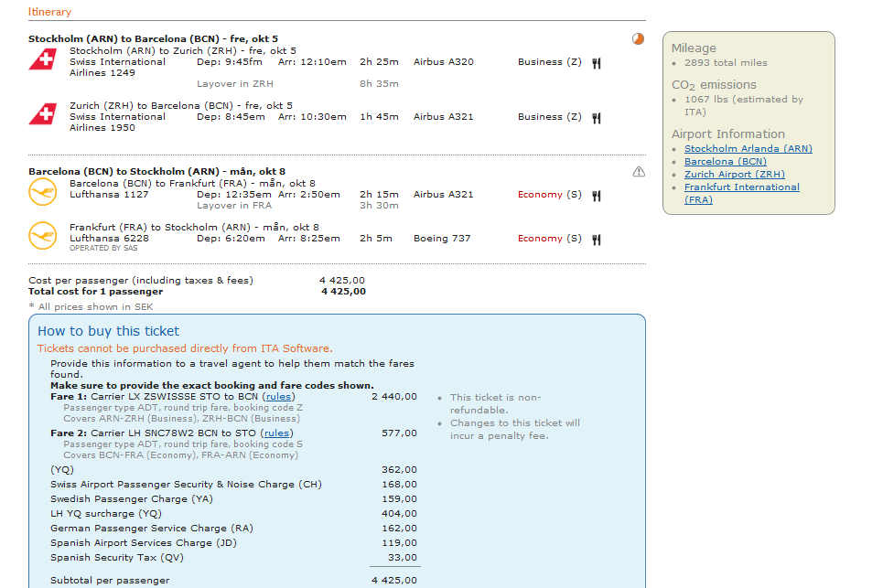The height and width of the screenshot is (588, 872).
Task: Click 'Dep: 12:35em' departure time
Action: coord(234,195)
